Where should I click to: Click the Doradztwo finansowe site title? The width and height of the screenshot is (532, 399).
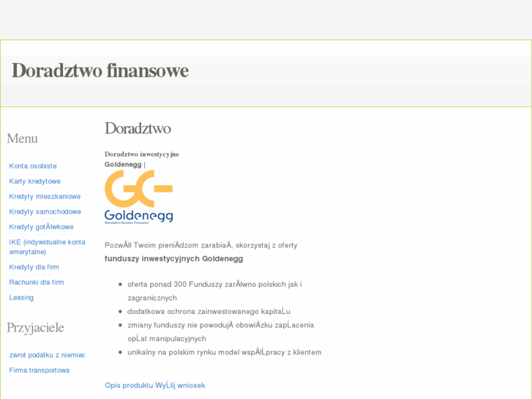[x=100, y=70]
